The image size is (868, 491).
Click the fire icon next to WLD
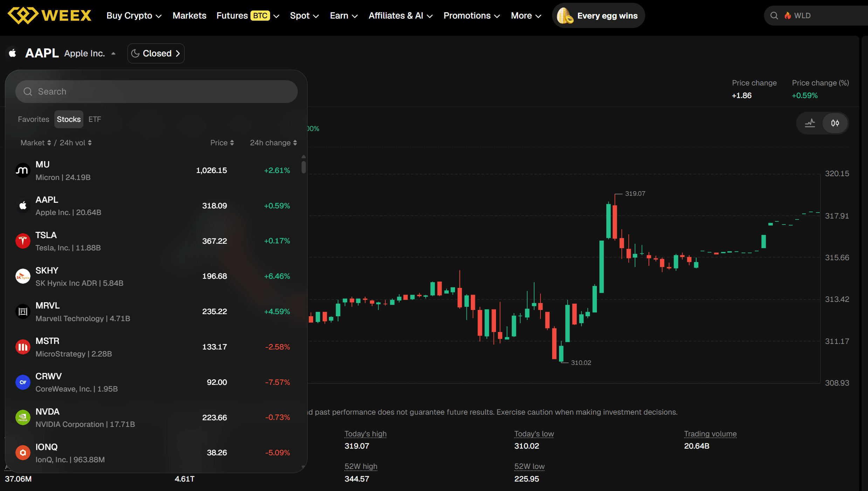pos(788,16)
